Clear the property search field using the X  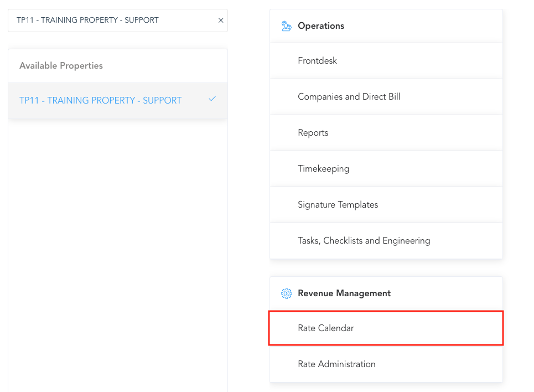click(x=220, y=20)
